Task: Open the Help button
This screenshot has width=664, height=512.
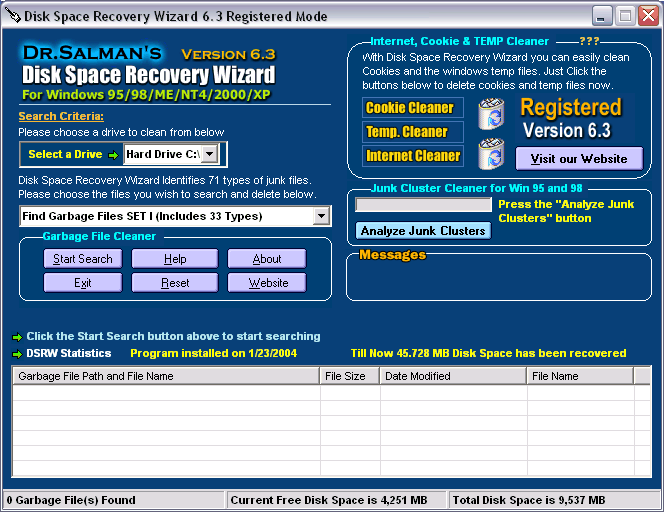Action: click(x=175, y=259)
